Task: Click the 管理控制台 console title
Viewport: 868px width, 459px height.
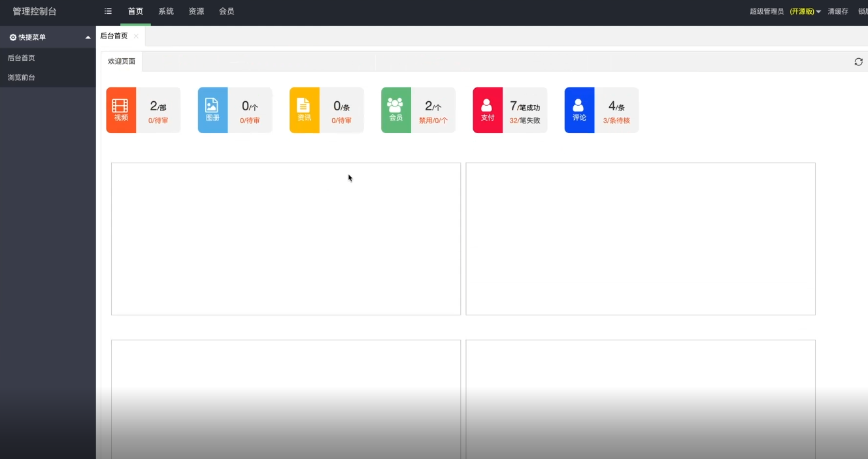Action: click(35, 12)
